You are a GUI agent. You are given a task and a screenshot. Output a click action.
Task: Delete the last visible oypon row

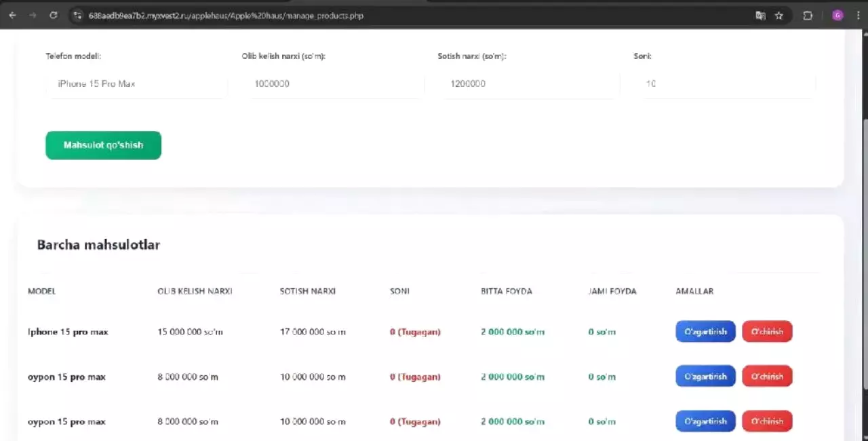tap(767, 421)
